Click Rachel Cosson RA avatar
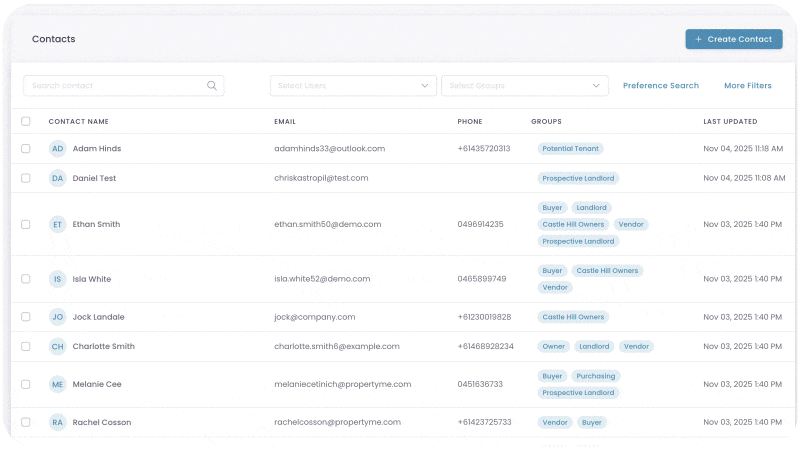The width and height of the screenshot is (800, 450). (x=58, y=422)
